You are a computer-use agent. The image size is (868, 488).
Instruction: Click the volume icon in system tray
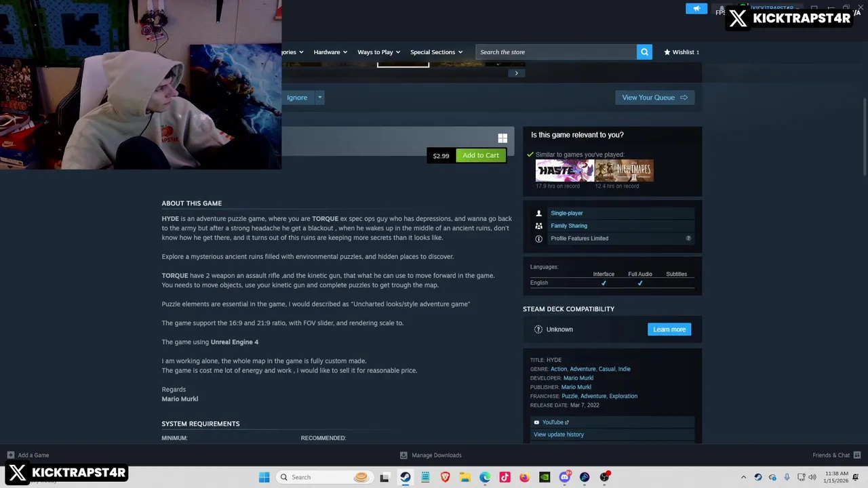812,477
